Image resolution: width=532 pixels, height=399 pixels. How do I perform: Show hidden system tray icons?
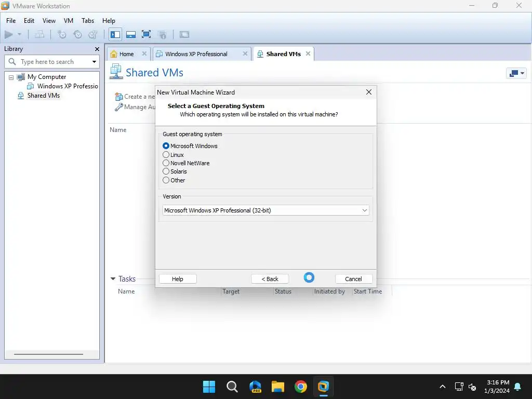[x=443, y=387]
